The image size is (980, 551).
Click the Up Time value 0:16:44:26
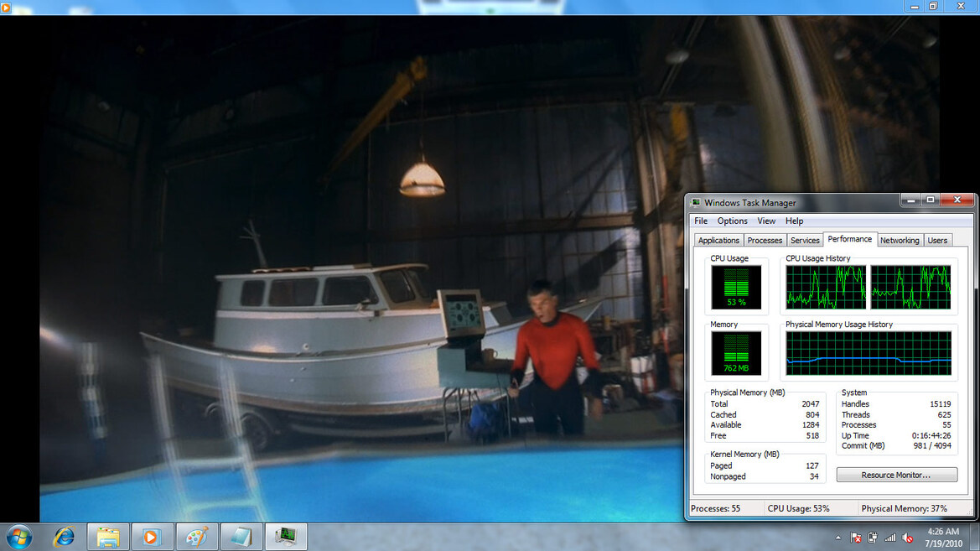[931, 435]
